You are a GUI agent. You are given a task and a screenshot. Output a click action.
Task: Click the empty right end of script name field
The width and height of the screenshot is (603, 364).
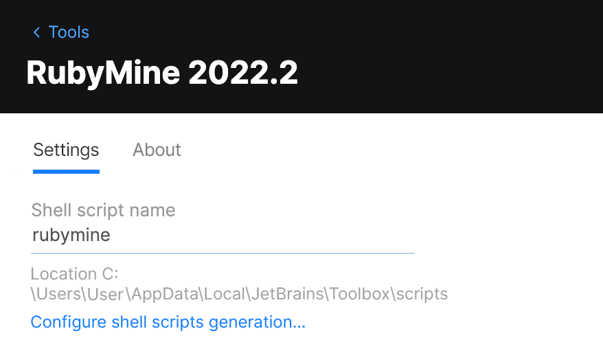[385, 236]
